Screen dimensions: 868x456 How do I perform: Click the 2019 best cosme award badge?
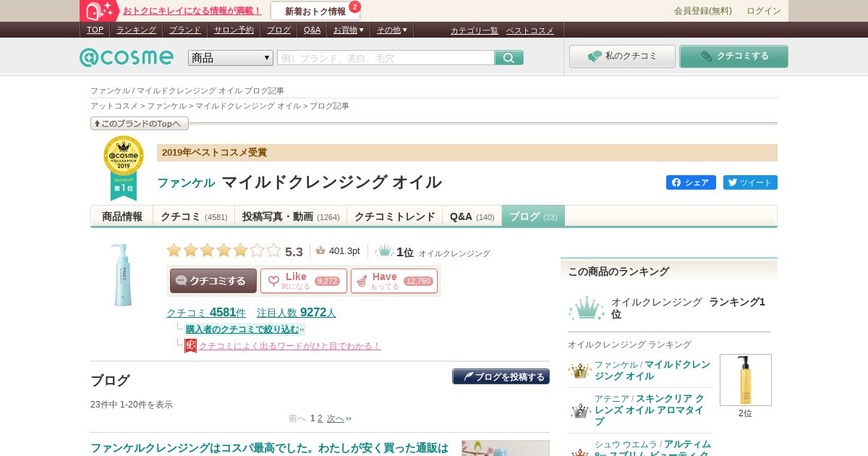[124, 168]
